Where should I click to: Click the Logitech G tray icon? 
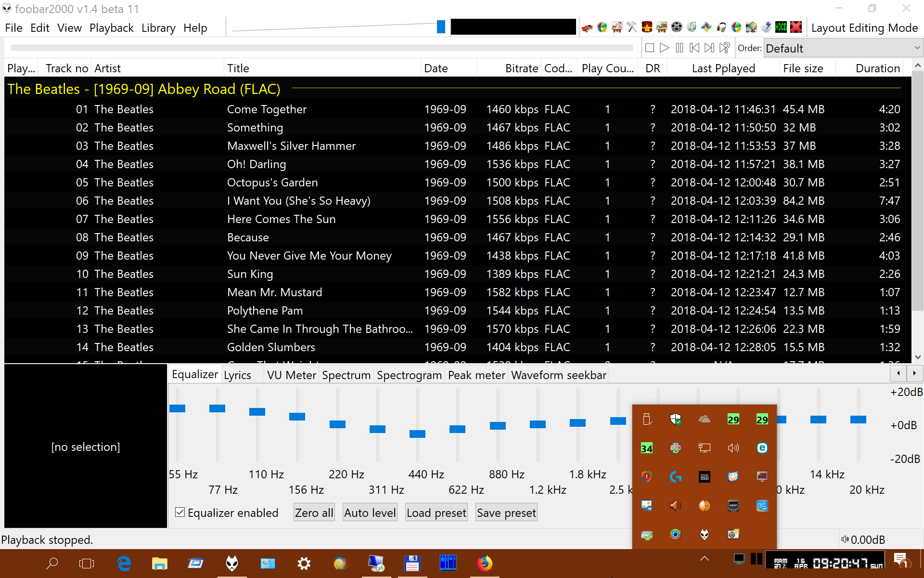(676, 477)
